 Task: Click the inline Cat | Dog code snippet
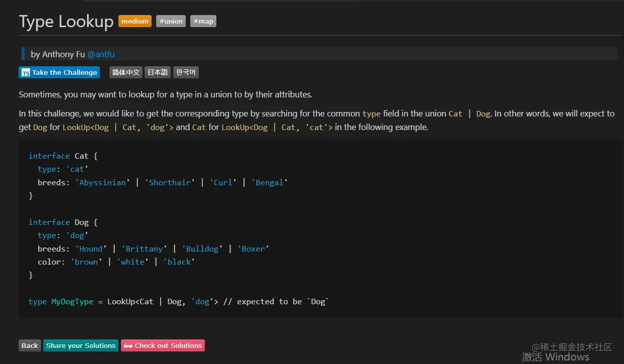click(469, 113)
